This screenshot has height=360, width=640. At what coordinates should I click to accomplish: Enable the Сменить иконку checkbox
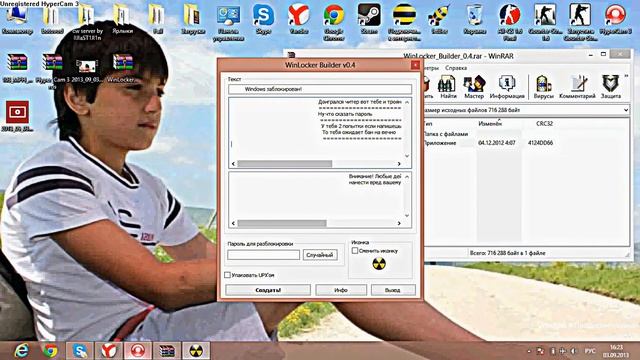pyautogui.click(x=355, y=251)
